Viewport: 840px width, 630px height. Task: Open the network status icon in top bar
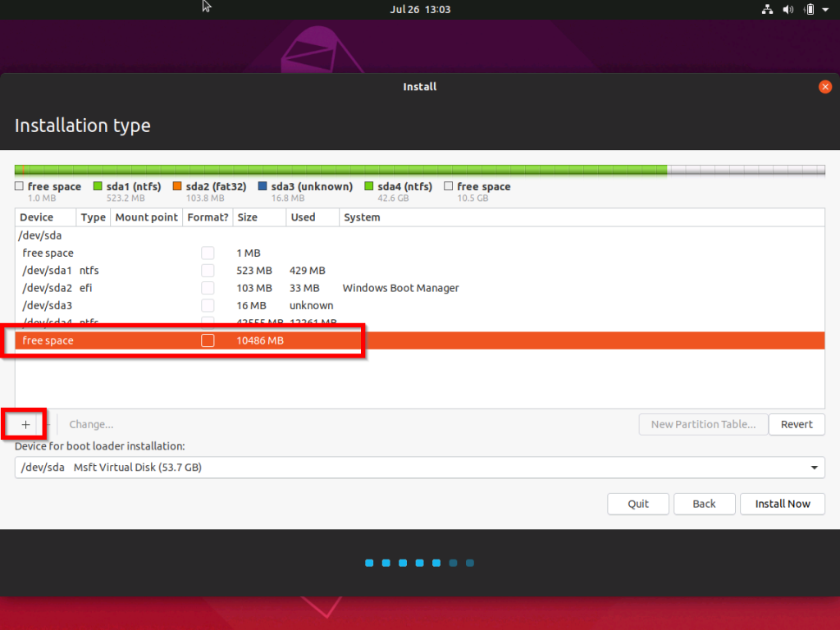point(768,10)
